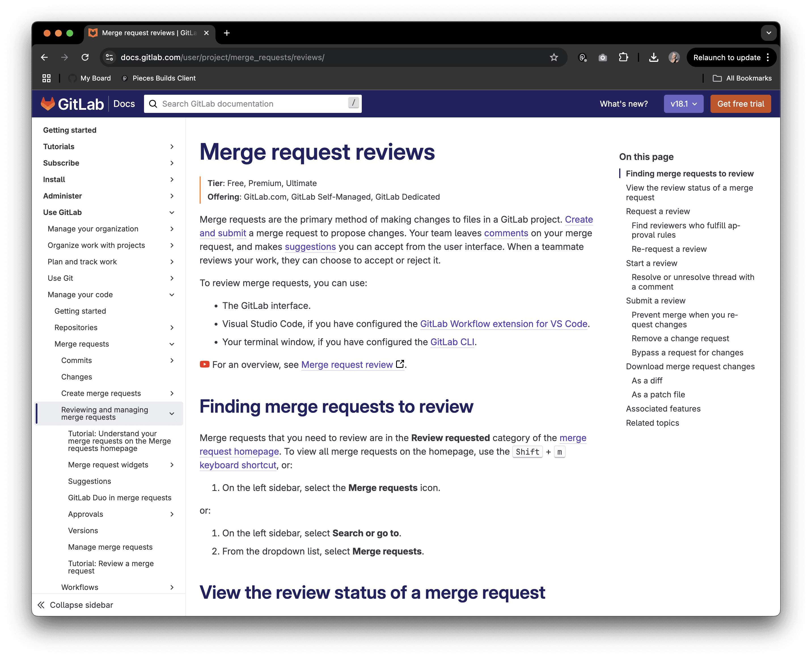Viewport: 812px width, 658px height.
Task: Focus the Search GitLab documentation field
Action: coord(253,104)
